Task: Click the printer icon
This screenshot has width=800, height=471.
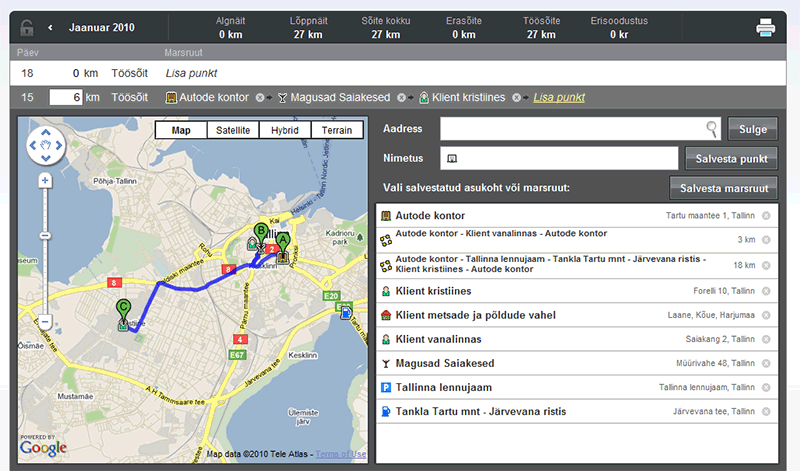Action: 765,27
